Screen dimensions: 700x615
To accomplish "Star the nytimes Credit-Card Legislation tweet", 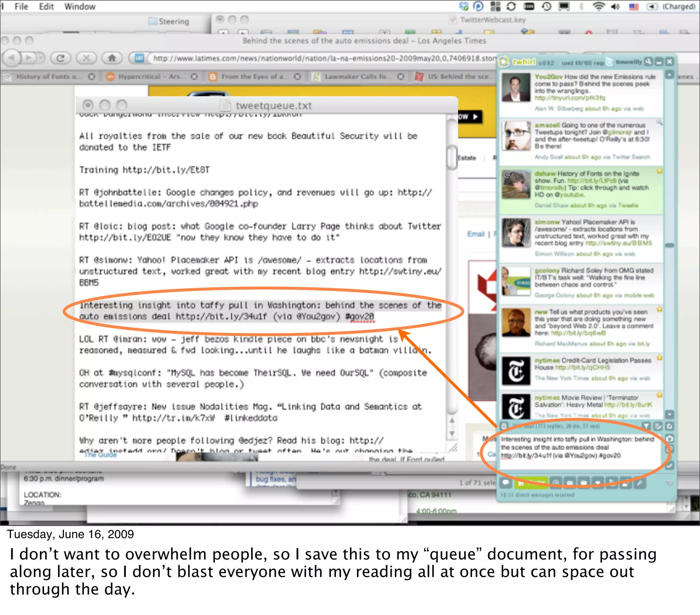I will coord(659,357).
